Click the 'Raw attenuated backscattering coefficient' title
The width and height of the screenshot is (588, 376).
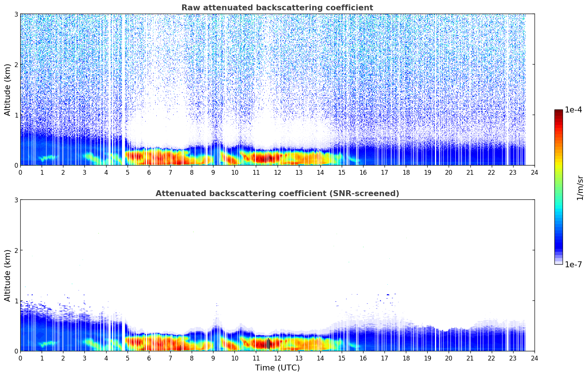[277, 8]
